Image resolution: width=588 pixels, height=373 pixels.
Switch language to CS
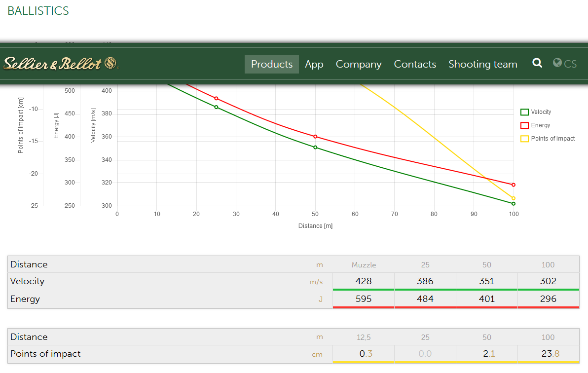pos(570,64)
